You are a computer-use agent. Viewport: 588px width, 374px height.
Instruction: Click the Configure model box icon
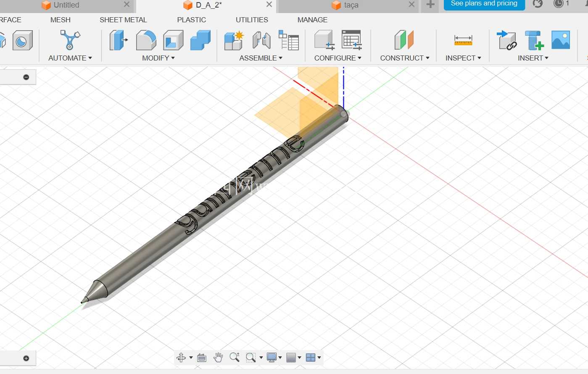(324, 40)
